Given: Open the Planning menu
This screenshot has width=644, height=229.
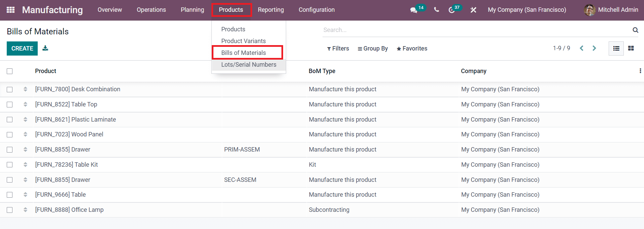Looking at the screenshot, I should click(192, 10).
